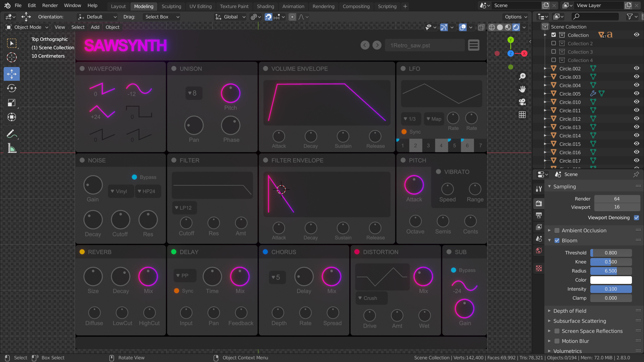The image size is (644, 362).
Task: Open the Render menu
Action: 50,5
